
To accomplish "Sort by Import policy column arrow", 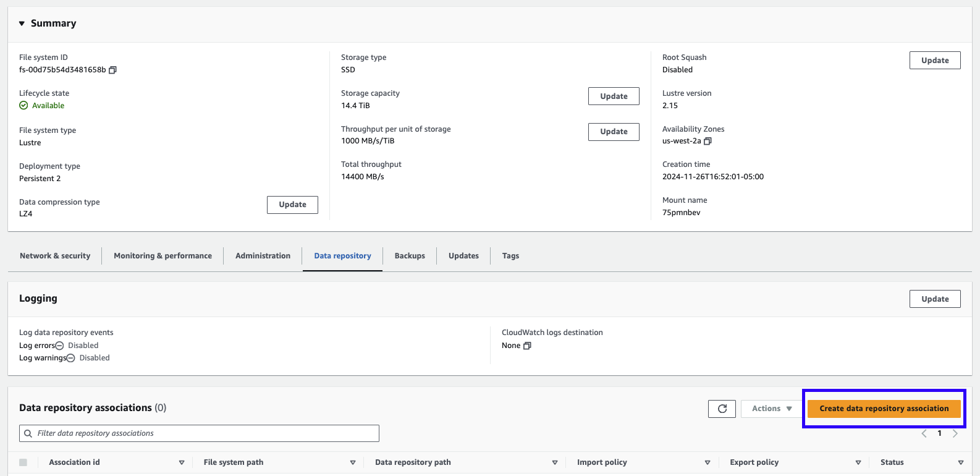I will tap(708, 462).
